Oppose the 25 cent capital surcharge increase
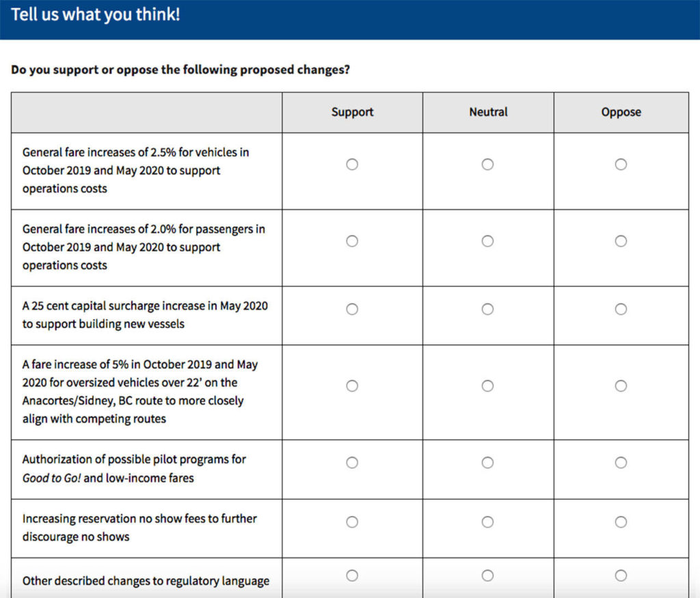 (621, 309)
